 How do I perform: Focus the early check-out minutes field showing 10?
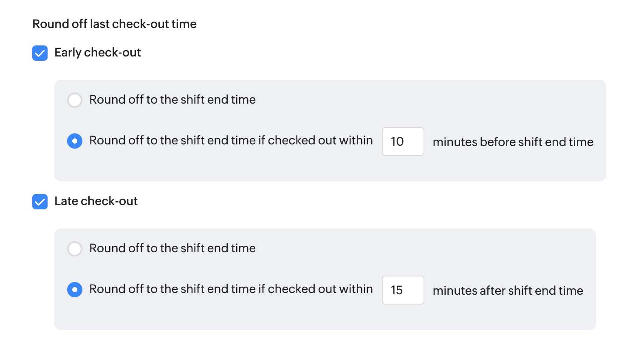point(403,141)
